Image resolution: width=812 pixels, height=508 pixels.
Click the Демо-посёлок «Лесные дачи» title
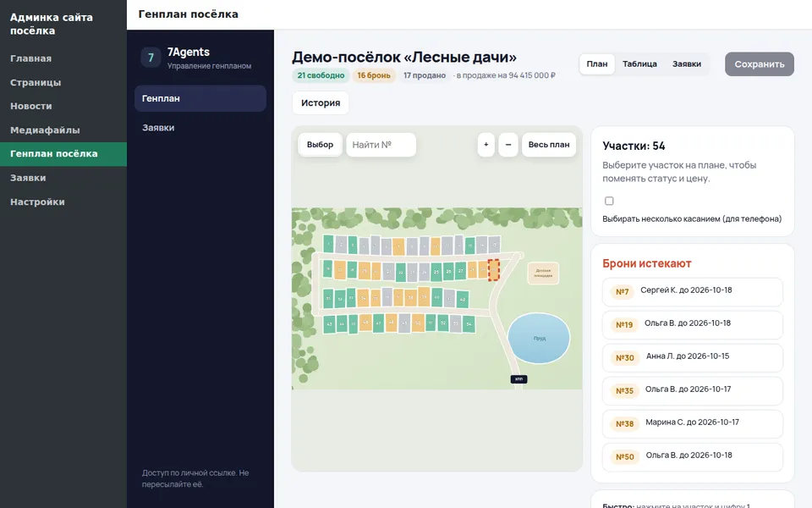click(404, 57)
